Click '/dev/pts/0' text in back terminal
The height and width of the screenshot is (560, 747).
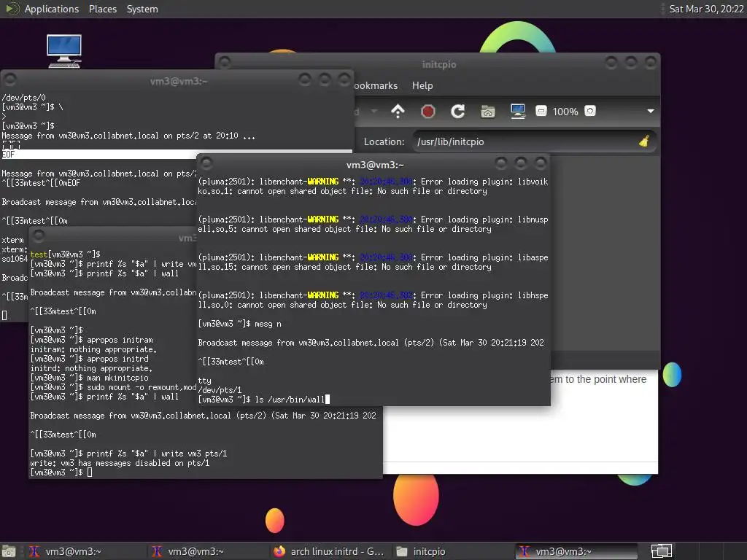24,98
